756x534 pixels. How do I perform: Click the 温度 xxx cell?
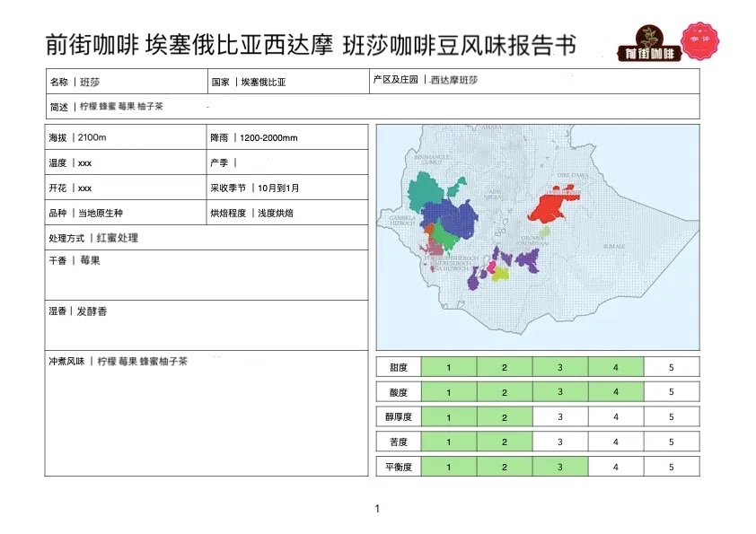point(126,162)
